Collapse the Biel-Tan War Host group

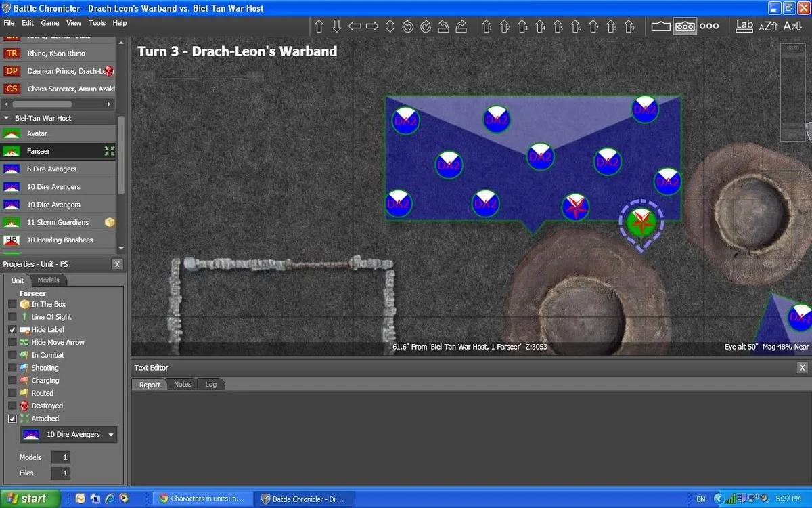pos(7,118)
